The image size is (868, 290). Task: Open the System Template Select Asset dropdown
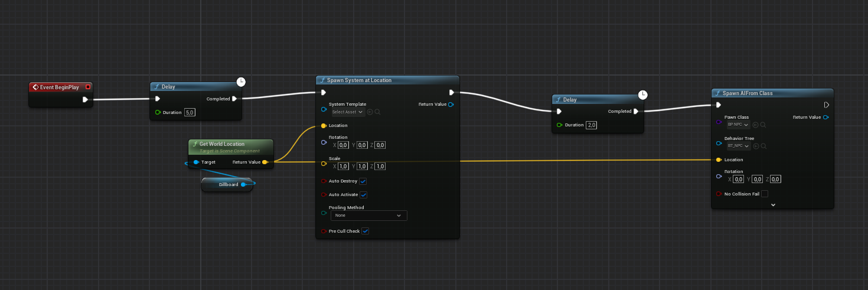pyautogui.click(x=347, y=112)
